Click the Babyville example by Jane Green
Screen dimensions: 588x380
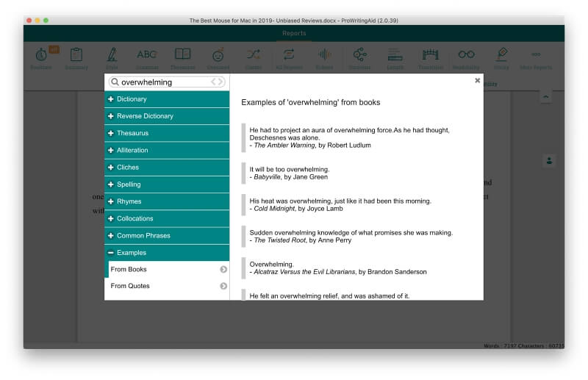[x=289, y=173]
